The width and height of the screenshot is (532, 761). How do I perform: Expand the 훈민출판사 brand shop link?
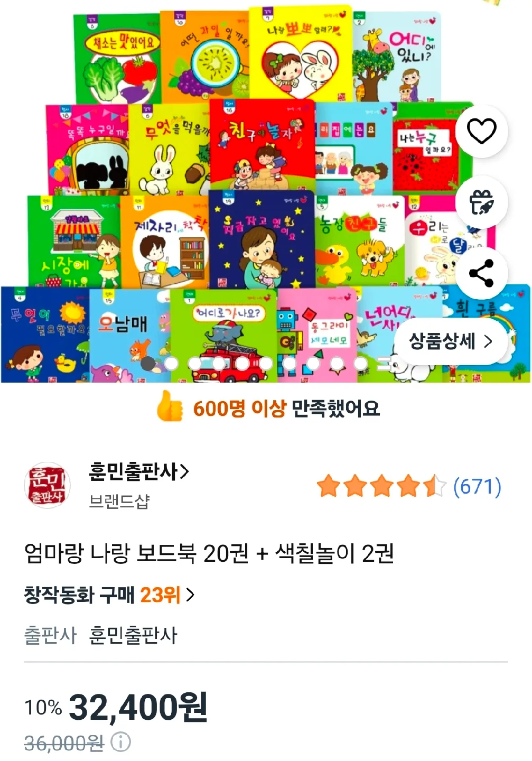tap(139, 471)
